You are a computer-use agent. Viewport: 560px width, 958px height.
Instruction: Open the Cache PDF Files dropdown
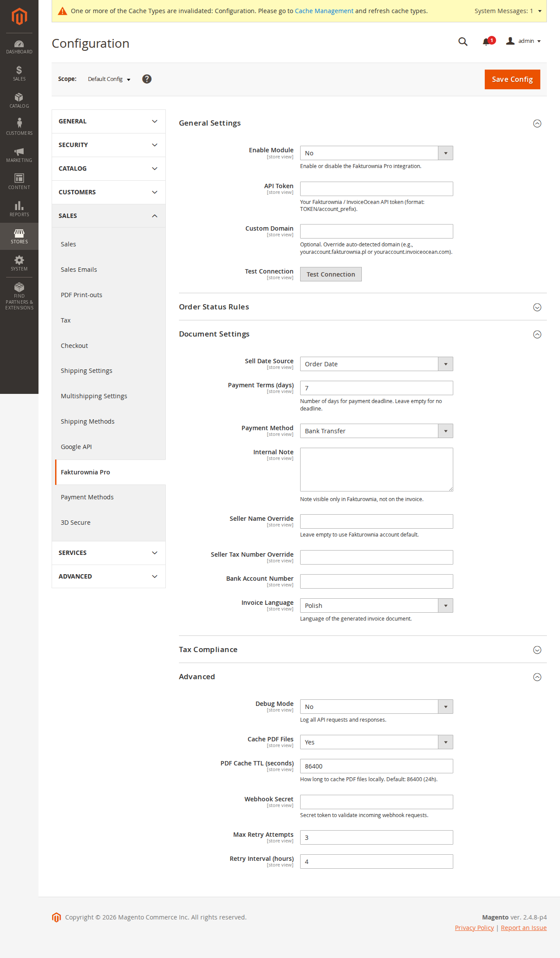click(376, 742)
